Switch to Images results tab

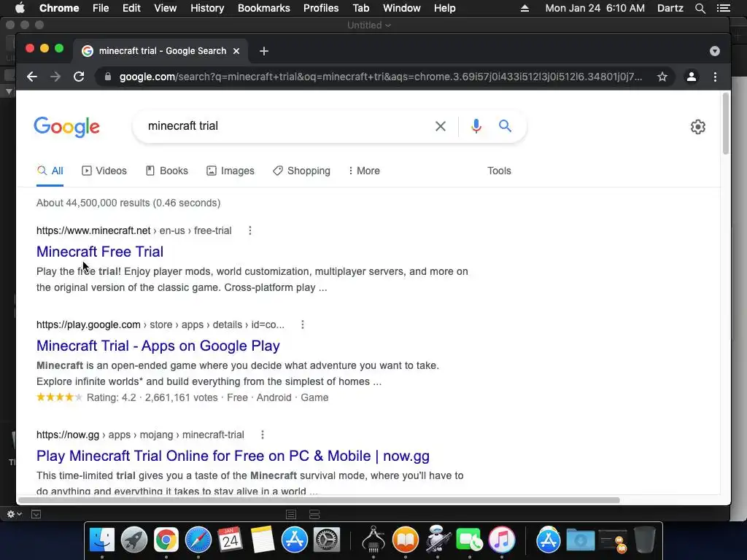point(231,171)
